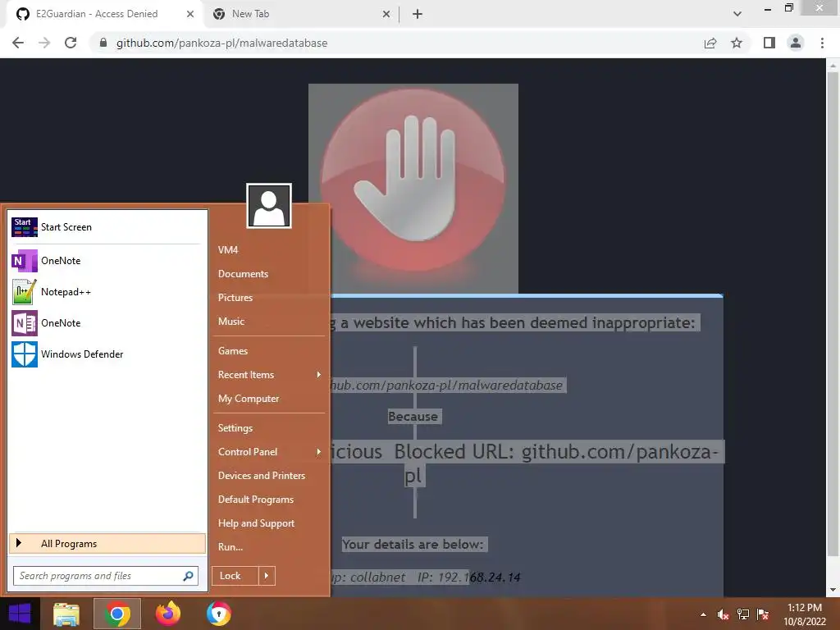The height and width of the screenshot is (630, 840).
Task: Click the Windows Start button on taskbar
Action: coord(20,614)
